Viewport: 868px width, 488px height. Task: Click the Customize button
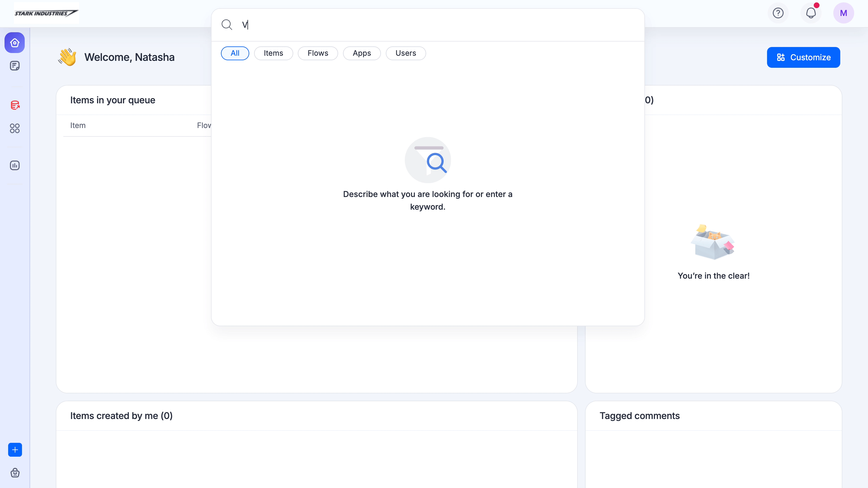click(x=803, y=57)
